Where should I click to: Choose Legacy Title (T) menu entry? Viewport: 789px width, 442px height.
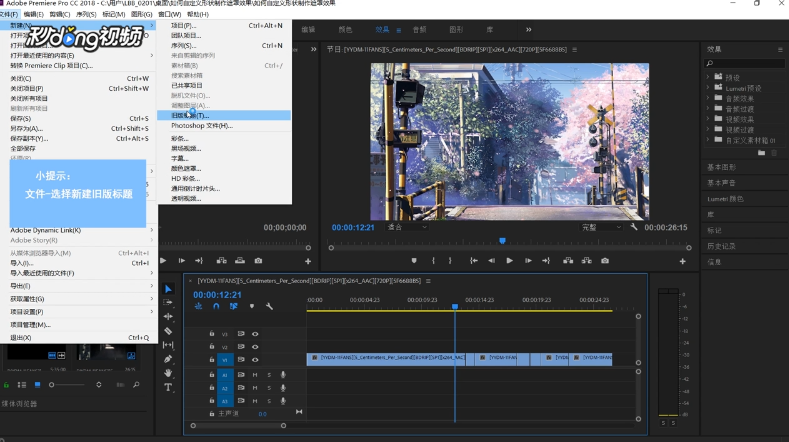[x=224, y=115]
